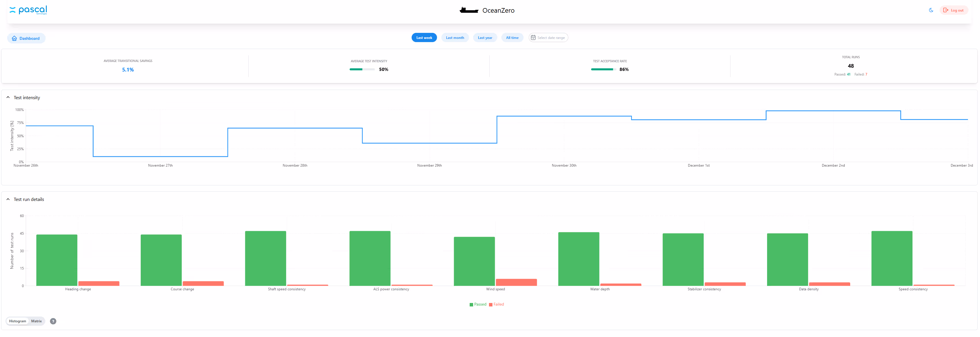This screenshot has height=337, width=980.
Task: Open the Dashboard page
Action: coord(26,38)
